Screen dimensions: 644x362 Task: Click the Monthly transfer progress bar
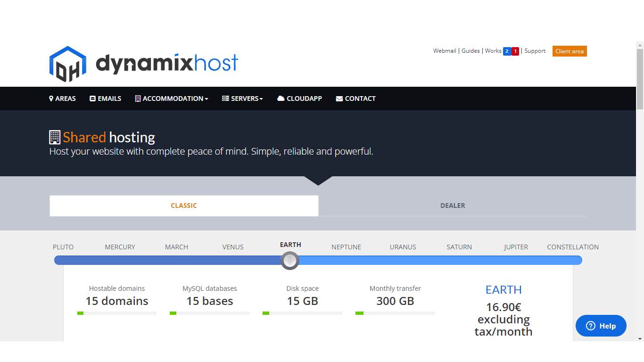(x=395, y=313)
